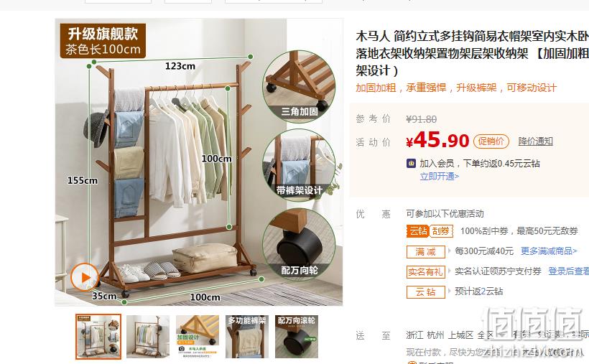The height and width of the screenshot is (364, 589).
Task: Play the product video with orange play button
Action: (85, 277)
